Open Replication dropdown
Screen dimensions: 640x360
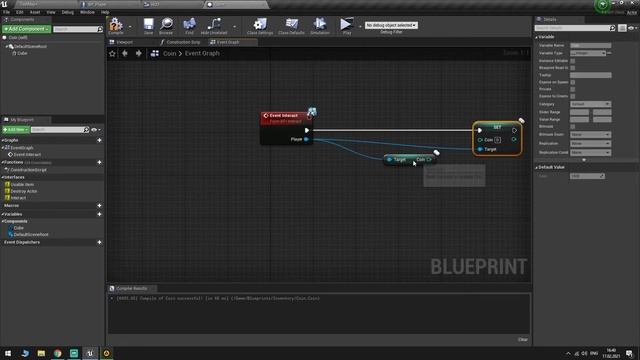tap(591, 143)
